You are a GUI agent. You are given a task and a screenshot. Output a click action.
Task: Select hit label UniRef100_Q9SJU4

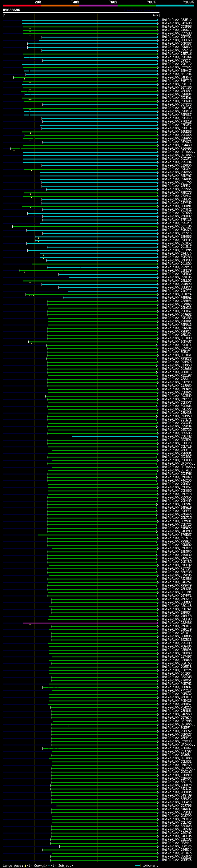pyautogui.click(x=177, y=162)
